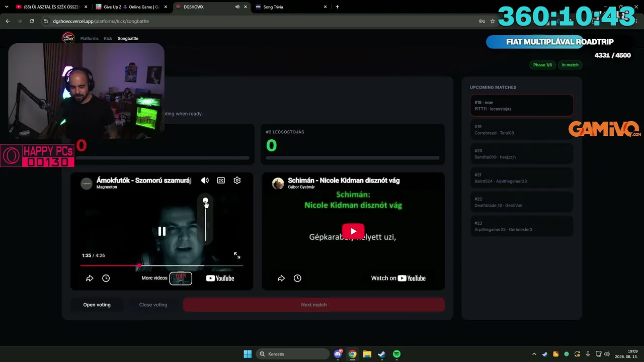Image resolution: width=644 pixels, height=362 pixels.
Task: Mute the Ámokfutók video with the speaker icon
Action: (x=205, y=180)
